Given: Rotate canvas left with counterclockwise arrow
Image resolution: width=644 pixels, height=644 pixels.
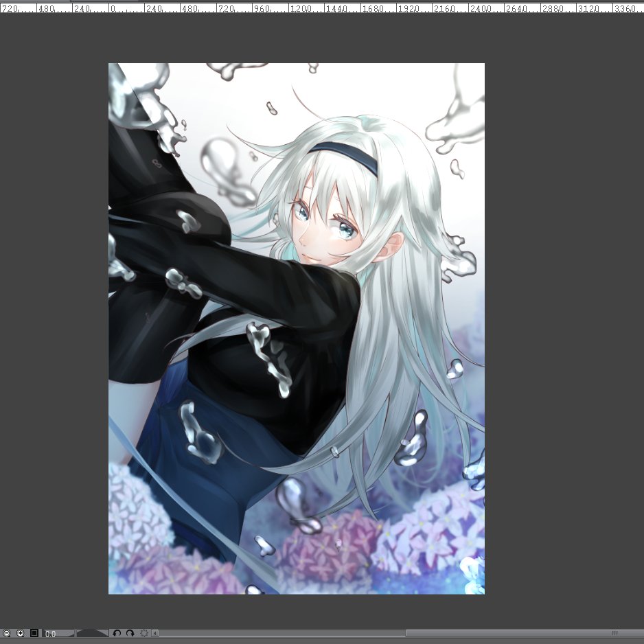Looking at the screenshot, I should click(x=117, y=633).
